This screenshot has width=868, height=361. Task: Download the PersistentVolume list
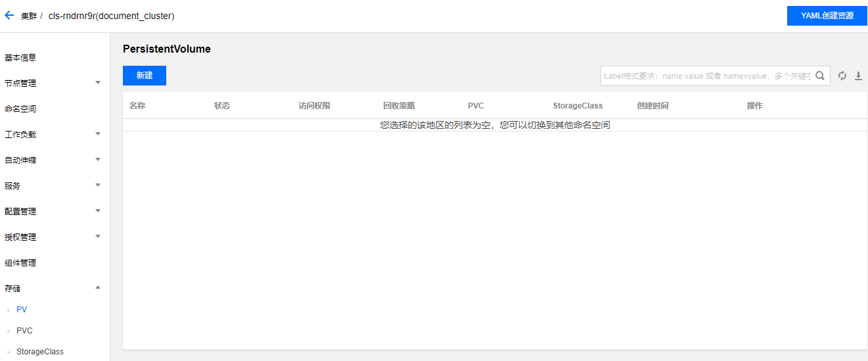pos(858,76)
